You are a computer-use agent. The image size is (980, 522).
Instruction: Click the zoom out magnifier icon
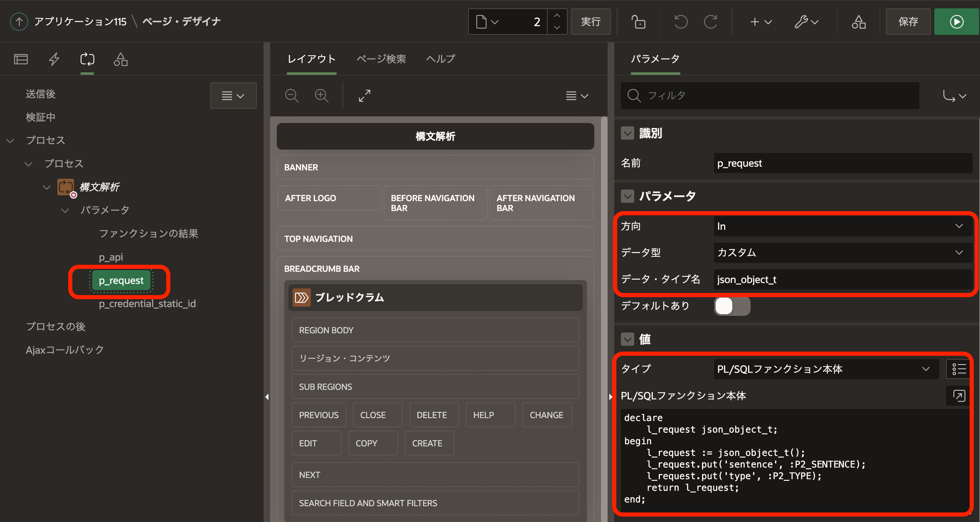[x=292, y=96]
